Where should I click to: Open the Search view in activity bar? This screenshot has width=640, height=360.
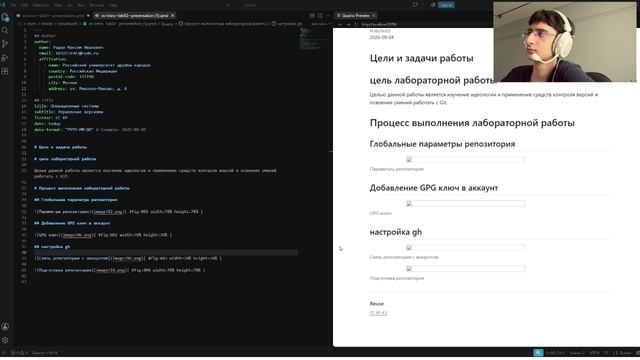(5, 31)
